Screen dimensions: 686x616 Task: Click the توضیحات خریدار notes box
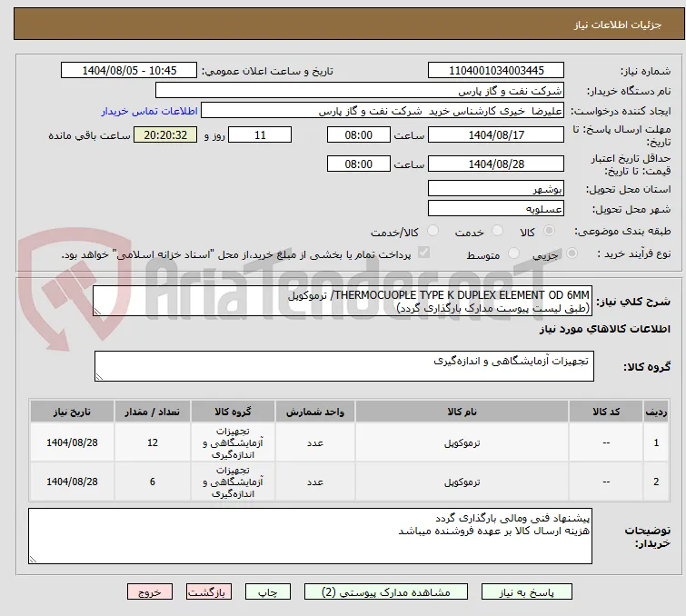point(310,536)
